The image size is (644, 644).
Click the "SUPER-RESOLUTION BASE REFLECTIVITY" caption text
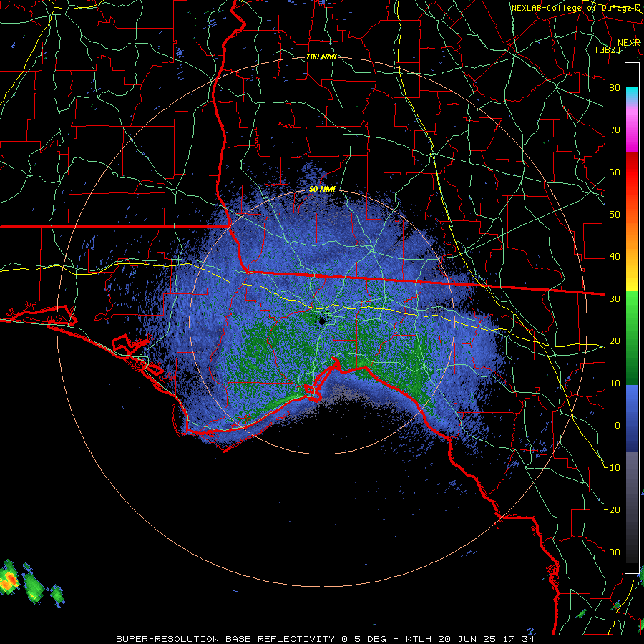[225, 639]
